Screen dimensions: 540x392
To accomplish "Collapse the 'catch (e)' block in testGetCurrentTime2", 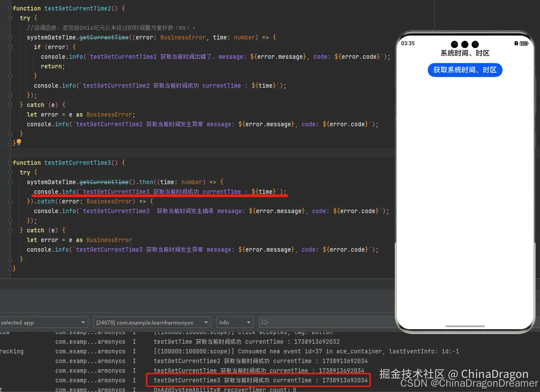I will [10, 105].
